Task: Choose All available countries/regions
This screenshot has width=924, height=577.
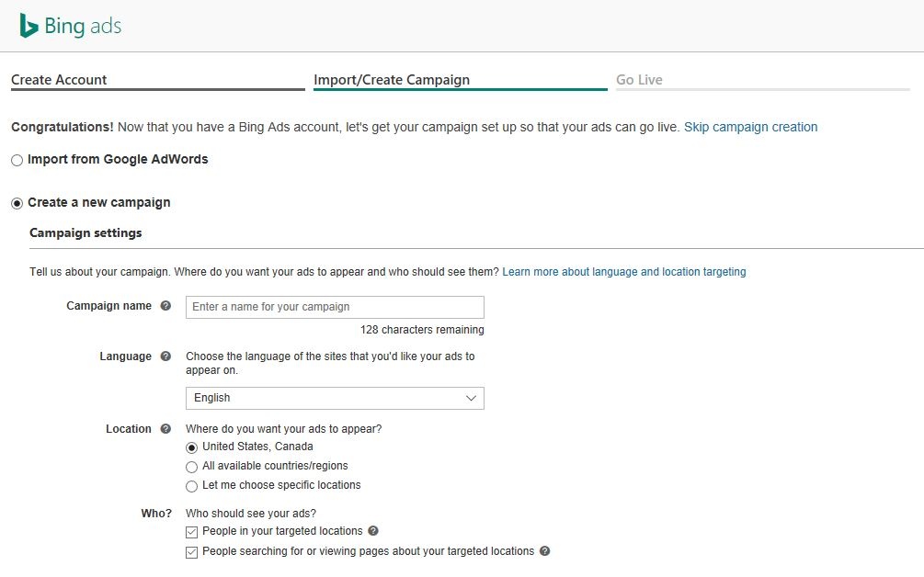Action: click(x=191, y=467)
